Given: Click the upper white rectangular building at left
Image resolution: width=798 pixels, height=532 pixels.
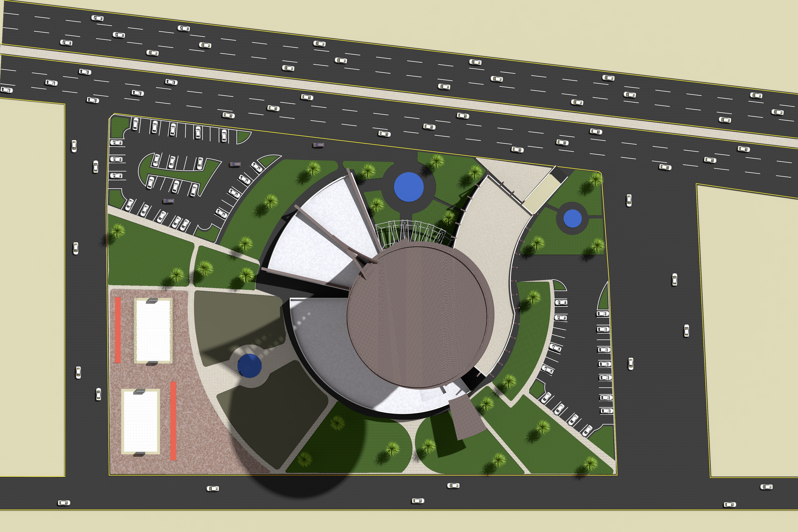Looking at the screenshot, I should click(153, 331).
